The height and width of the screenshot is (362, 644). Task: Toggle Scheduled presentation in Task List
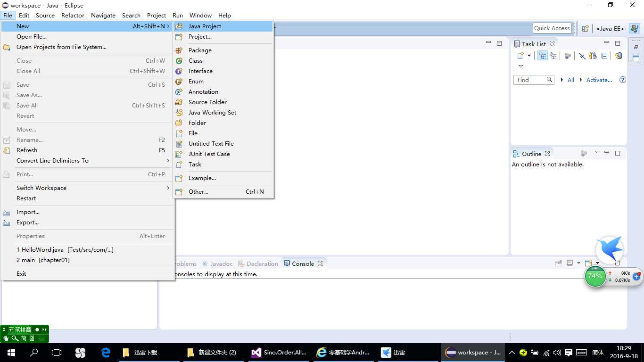[x=553, y=56]
